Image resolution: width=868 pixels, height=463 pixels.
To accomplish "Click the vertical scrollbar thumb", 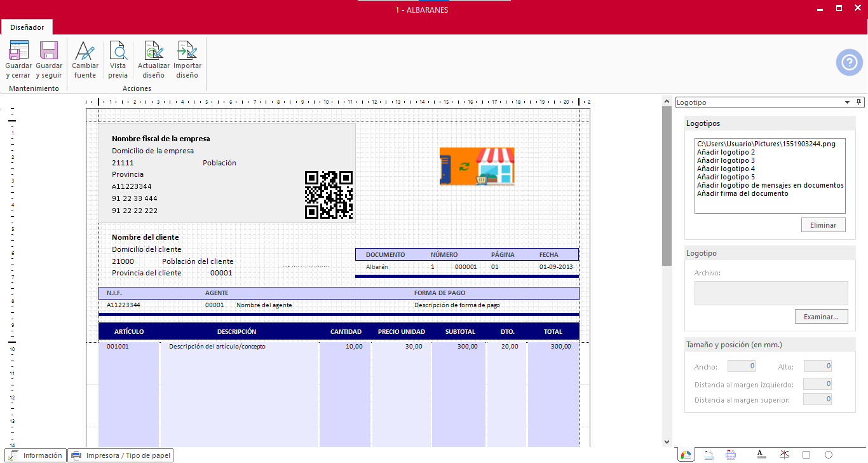I will [667, 186].
